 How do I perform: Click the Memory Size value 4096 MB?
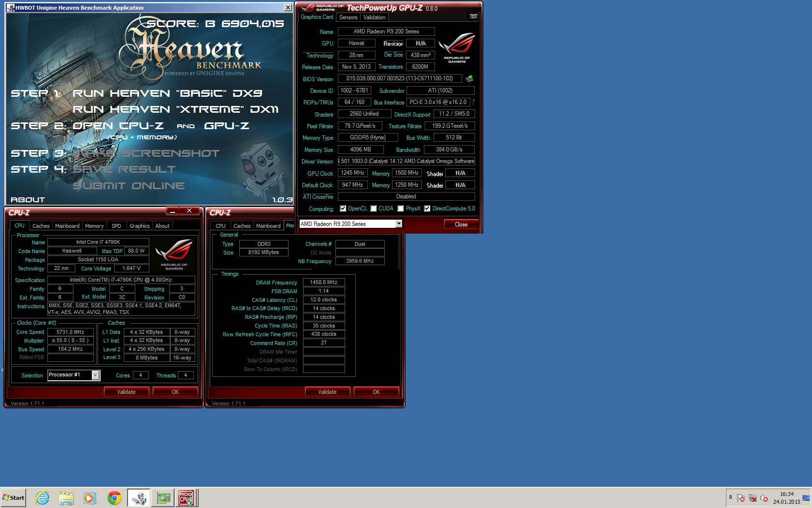(x=361, y=149)
